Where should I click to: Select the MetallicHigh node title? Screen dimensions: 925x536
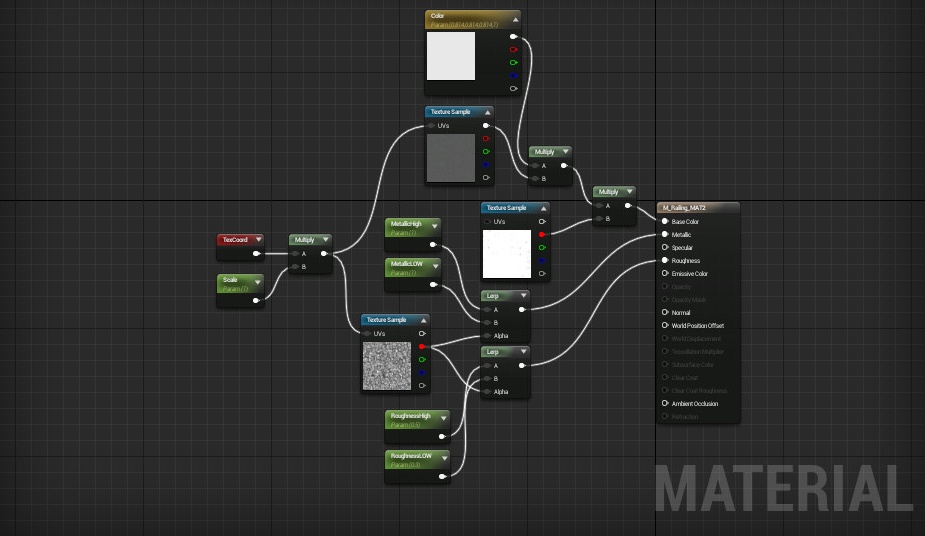pyautogui.click(x=406, y=224)
